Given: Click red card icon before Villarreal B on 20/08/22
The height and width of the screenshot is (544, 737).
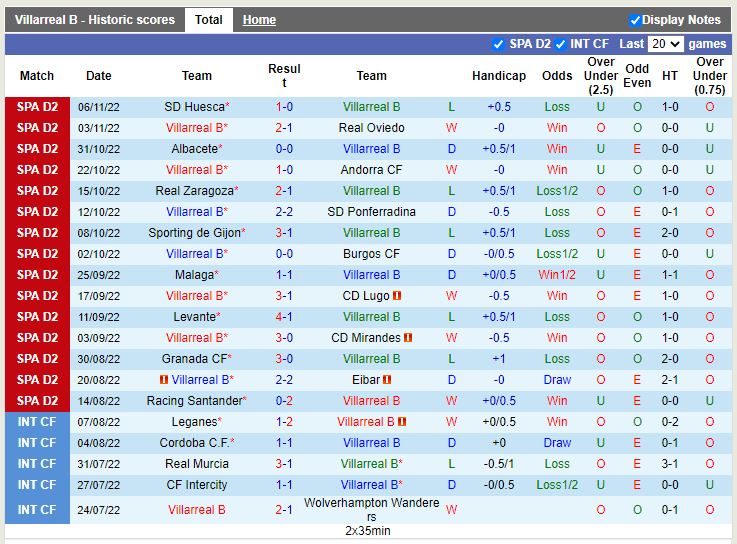Looking at the screenshot, I should coord(164,379).
